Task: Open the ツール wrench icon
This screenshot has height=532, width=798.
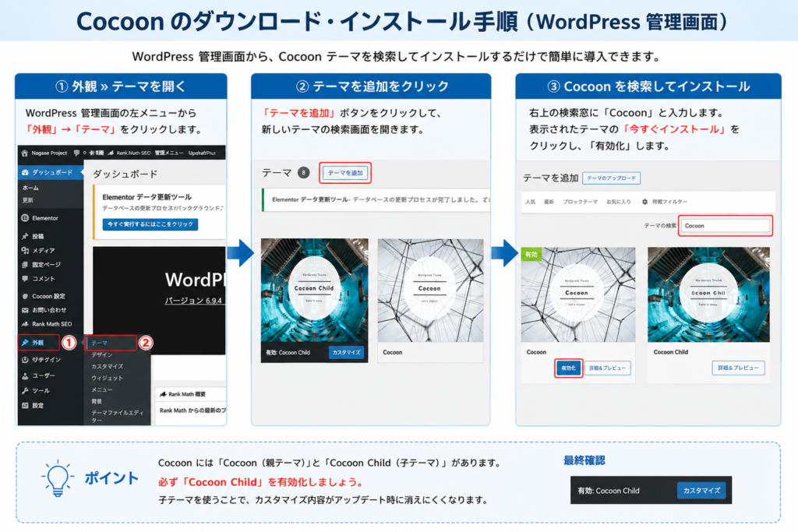Action: click(25, 390)
